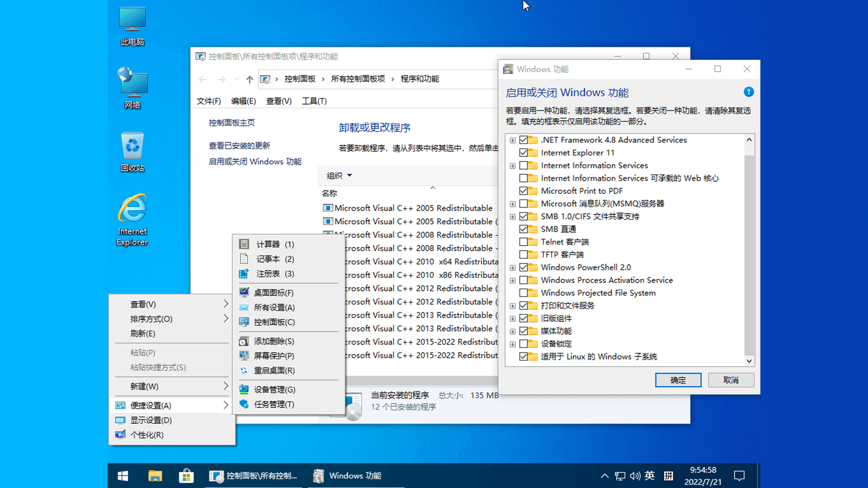Expand the Internet Information Services node
Viewport: 868px width, 488px height.
coord(512,165)
